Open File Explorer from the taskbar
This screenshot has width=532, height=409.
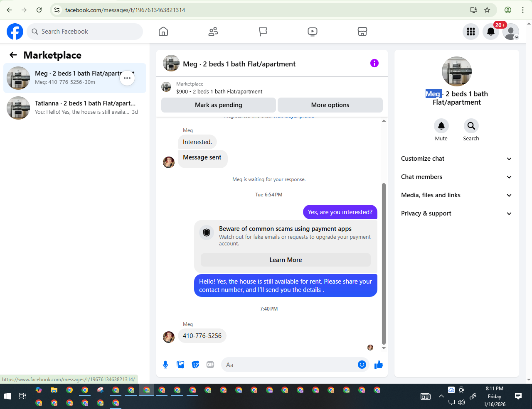point(54,390)
